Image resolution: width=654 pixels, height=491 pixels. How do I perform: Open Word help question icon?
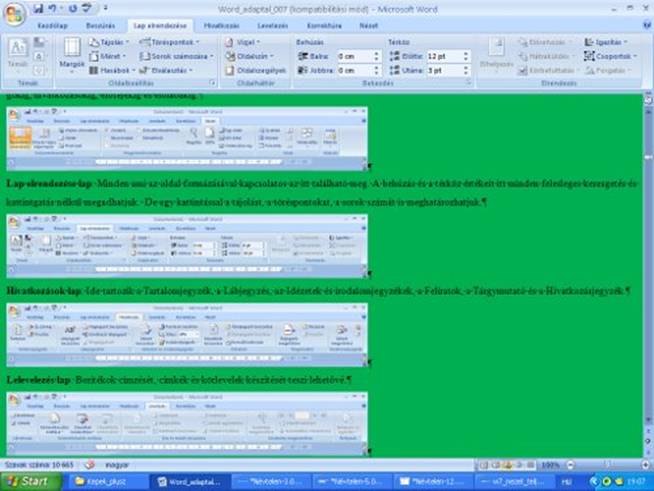[647, 25]
